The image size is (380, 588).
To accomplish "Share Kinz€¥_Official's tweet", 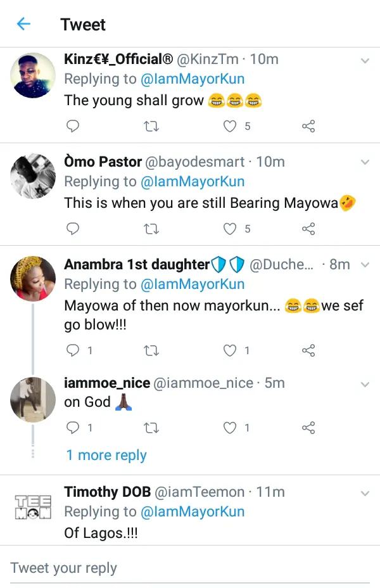I will pos(308,126).
